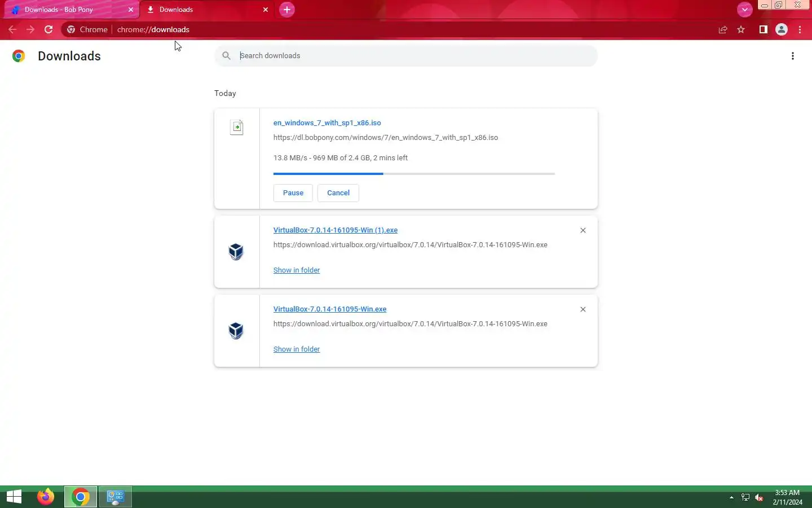Remove VirtualBox-7.0.14-161095-Win (1).exe from the list

(583, 230)
